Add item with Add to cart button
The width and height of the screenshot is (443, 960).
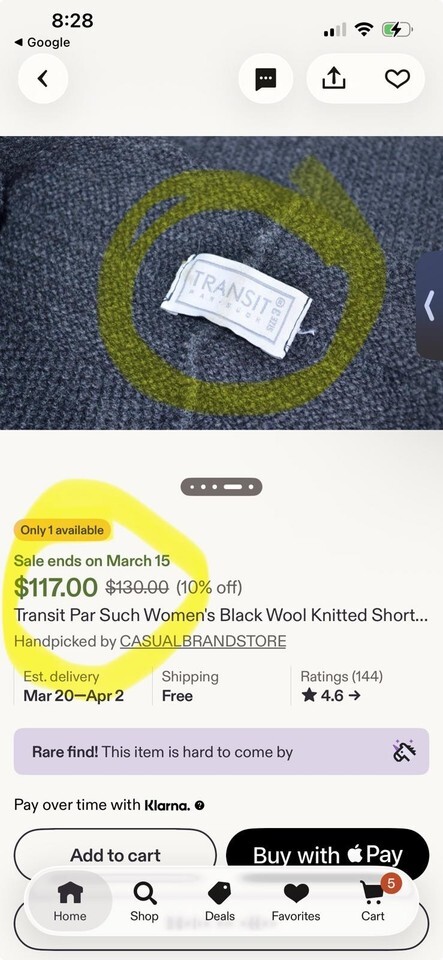[x=115, y=854]
